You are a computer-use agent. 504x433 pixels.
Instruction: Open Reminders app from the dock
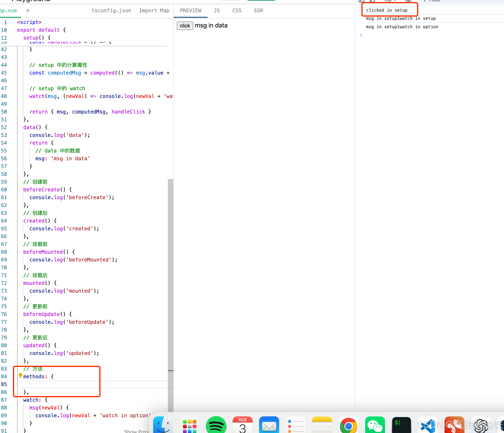click(x=296, y=425)
